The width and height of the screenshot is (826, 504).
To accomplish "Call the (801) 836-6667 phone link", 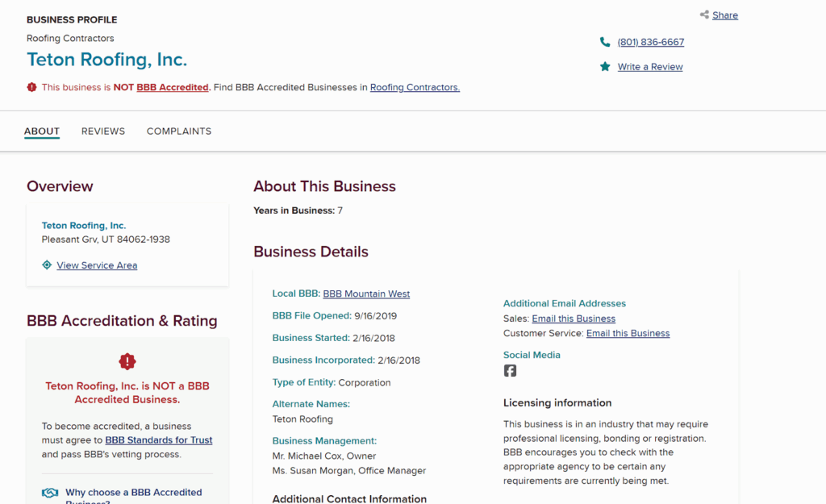I will click(x=650, y=42).
